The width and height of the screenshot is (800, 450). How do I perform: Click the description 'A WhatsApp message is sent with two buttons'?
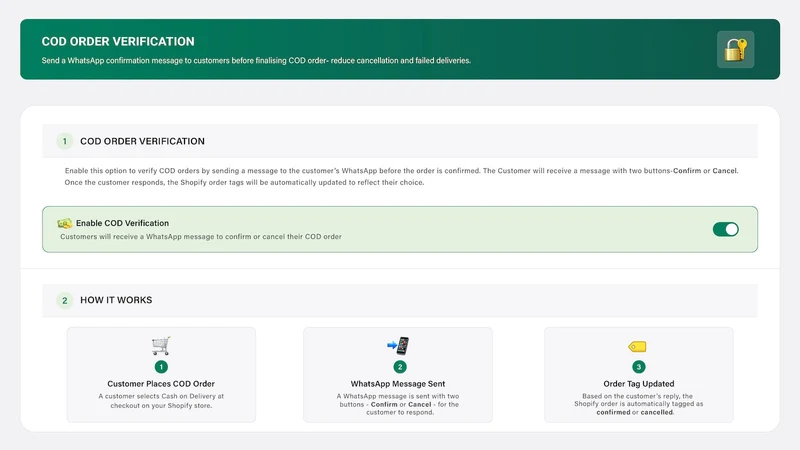pos(398,404)
